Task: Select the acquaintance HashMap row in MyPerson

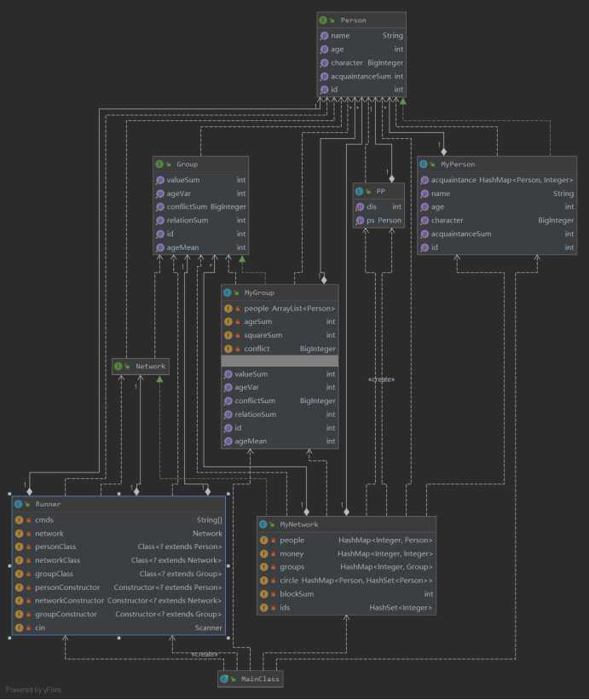Action: (x=497, y=180)
